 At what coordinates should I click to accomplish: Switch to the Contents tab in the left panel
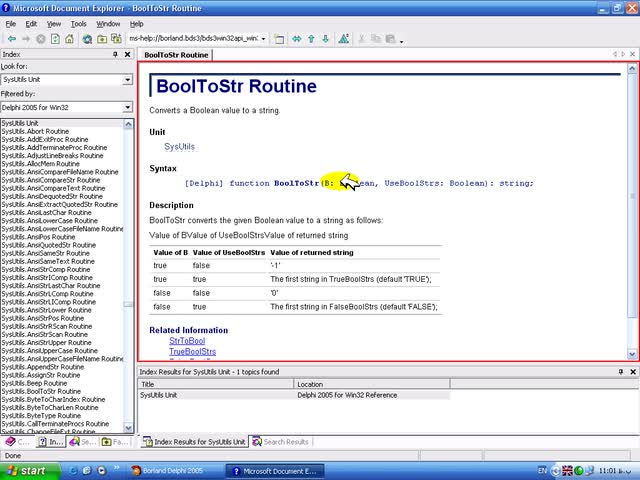tap(17, 442)
